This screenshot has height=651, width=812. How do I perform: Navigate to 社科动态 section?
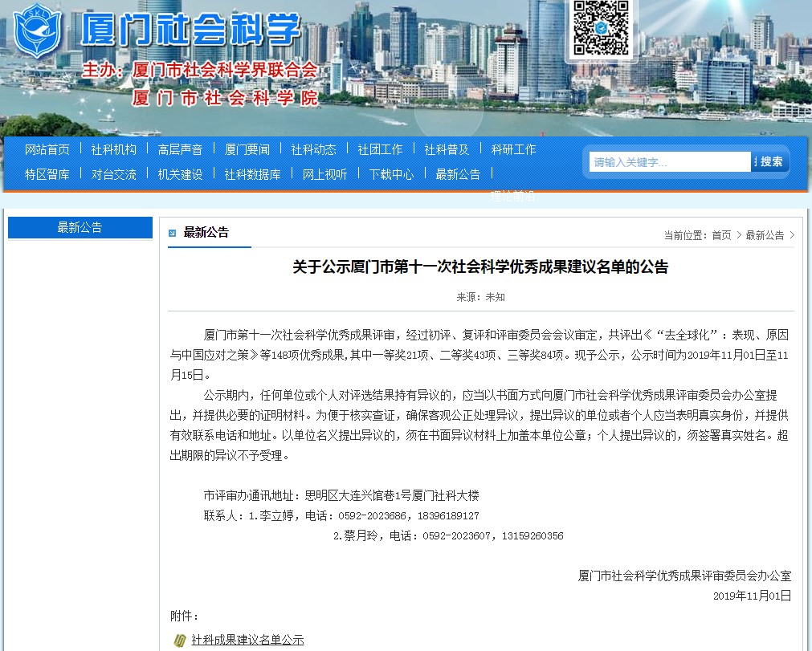coord(314,149)
